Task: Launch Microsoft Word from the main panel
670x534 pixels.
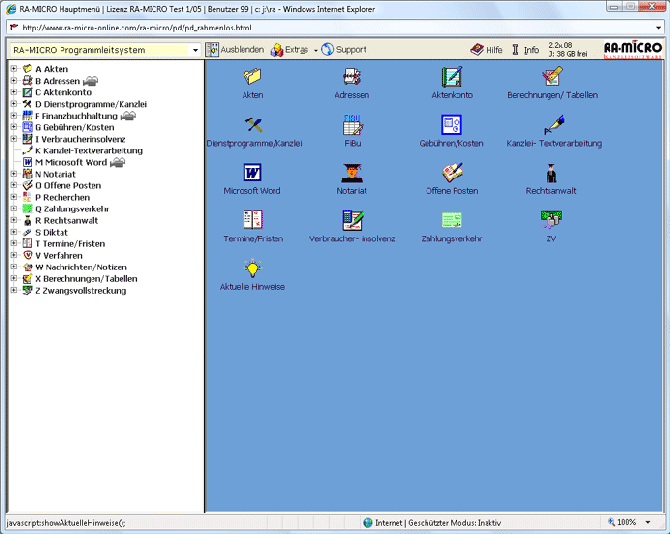Action: pyautogui.click(x=252, y=173)
